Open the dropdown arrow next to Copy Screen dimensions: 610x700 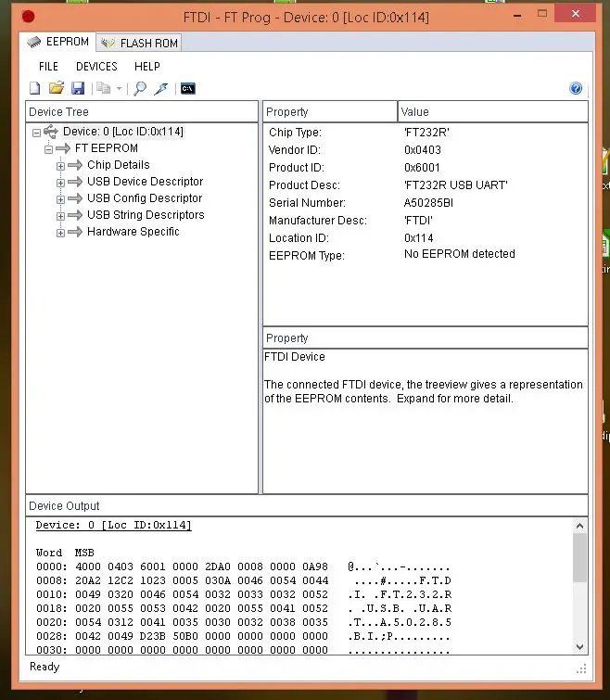[x=120, y=88]
